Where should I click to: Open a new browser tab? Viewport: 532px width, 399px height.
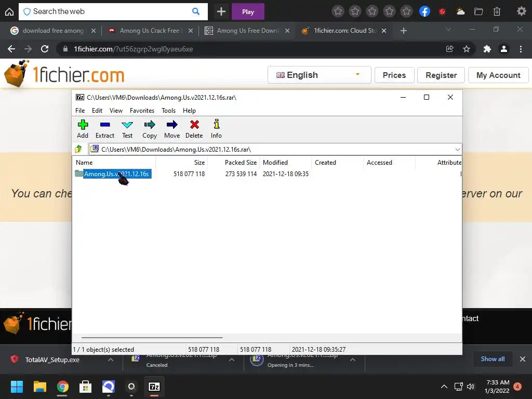tap(403, 31)
